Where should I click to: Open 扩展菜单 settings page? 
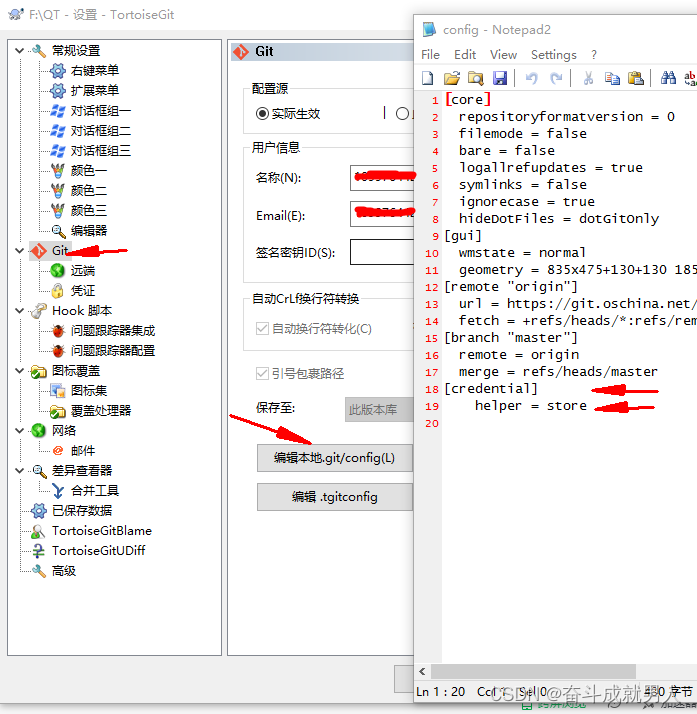click(x=95, y=91)
